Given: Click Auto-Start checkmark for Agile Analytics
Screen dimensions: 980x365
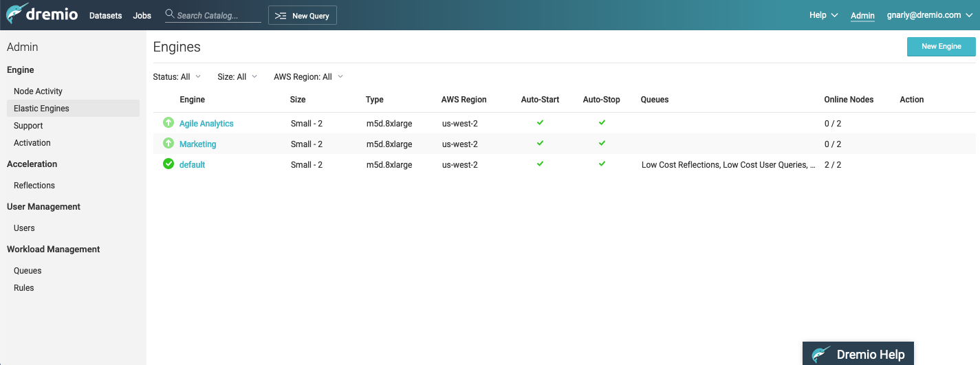Looking at the screenshot, I should coord(540,123).
